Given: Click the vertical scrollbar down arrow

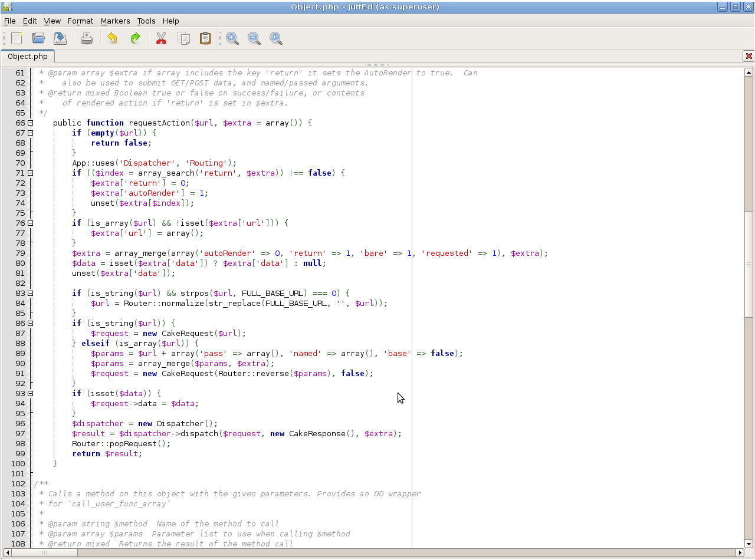Looking at the screenshot, I should pyautogui.click(x=749, y=543).
